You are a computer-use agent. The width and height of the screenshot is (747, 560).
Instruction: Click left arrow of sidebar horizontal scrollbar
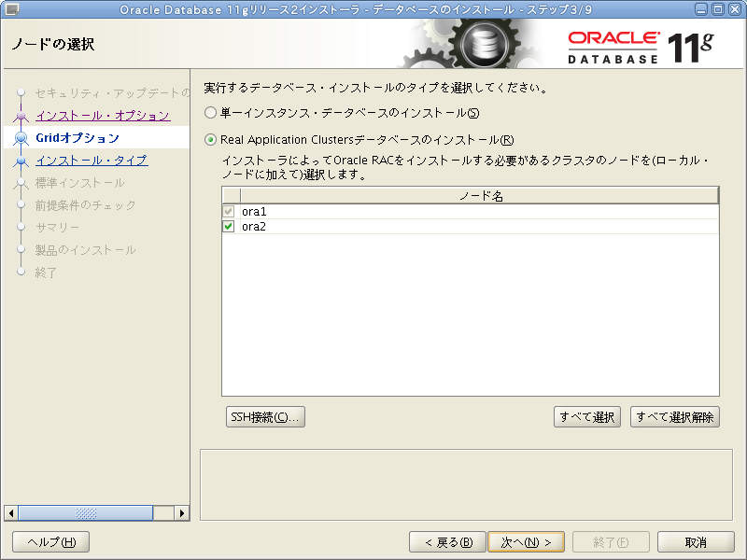(11, 513)
